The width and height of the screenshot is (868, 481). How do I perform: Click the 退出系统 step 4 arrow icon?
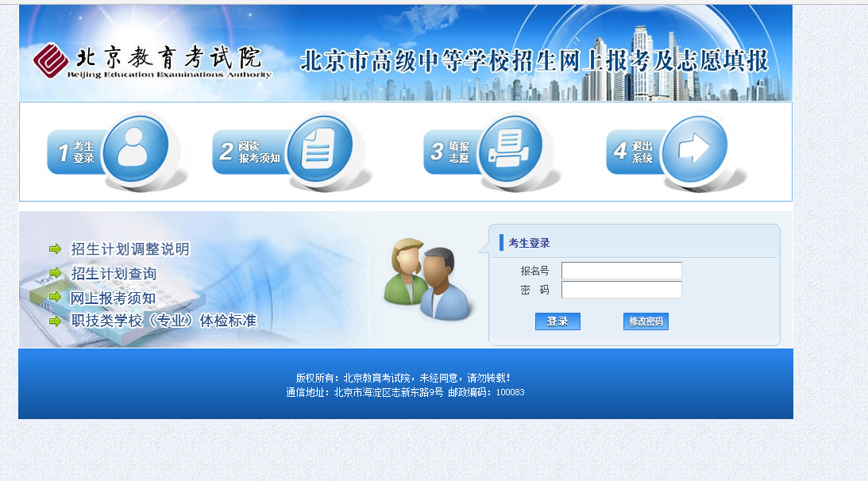click(x=694, y=148)
